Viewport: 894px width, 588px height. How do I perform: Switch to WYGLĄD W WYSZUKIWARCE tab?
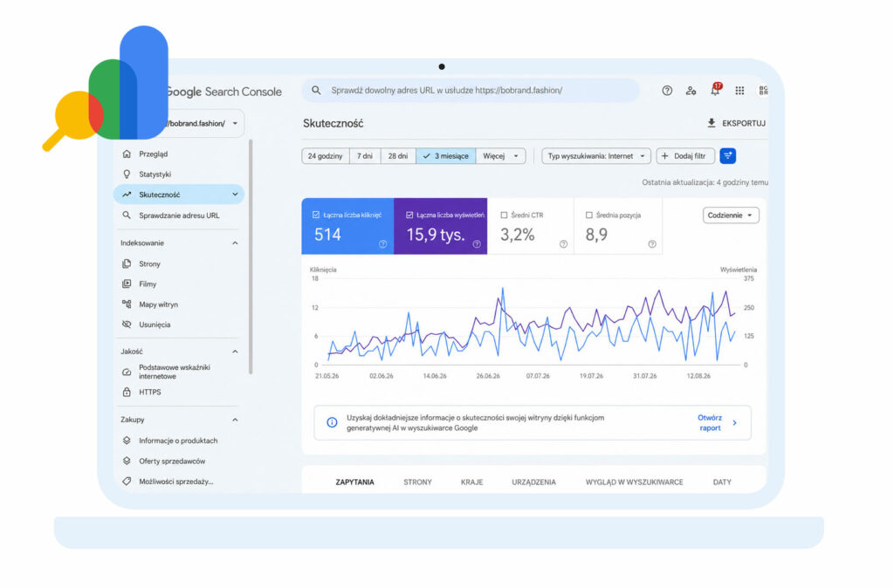coord(634,482)
